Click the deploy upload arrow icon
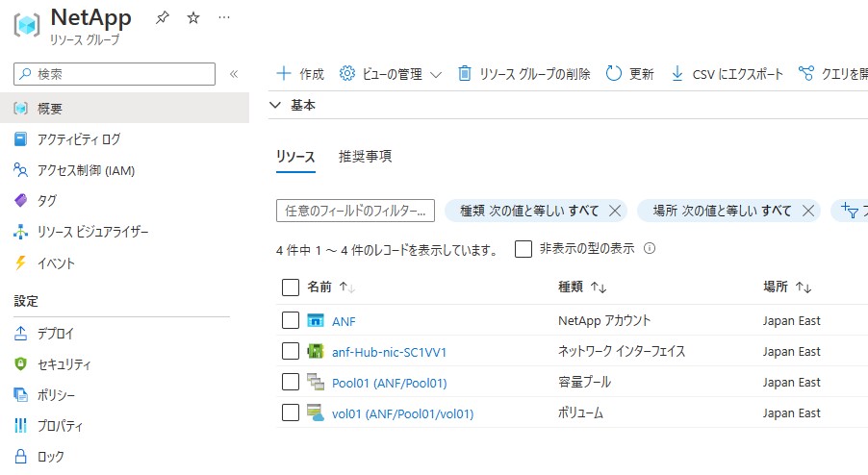This screenshot has width=868, height=475. [x=20, y=333]
